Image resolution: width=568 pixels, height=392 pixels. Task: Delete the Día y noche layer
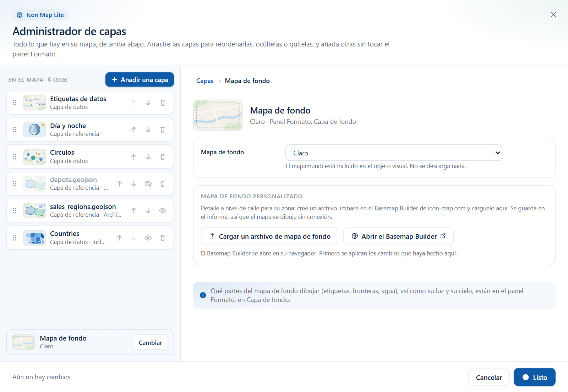(163, 130)
